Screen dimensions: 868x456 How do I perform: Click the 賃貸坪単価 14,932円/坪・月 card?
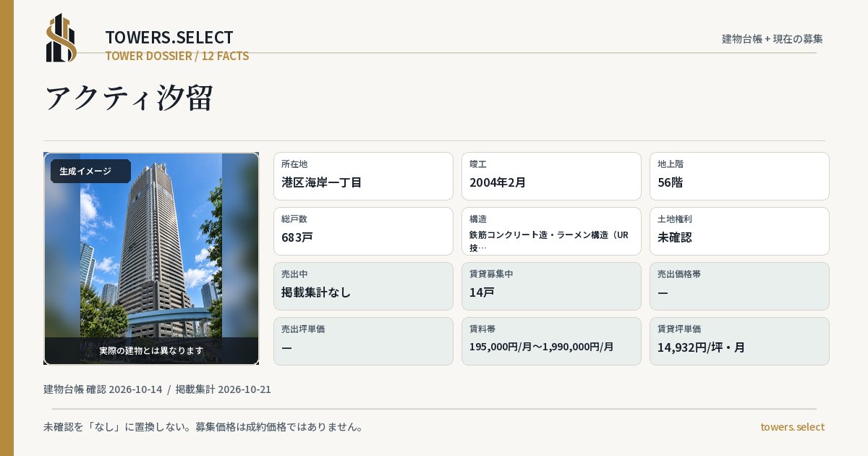tap(739, 341)
